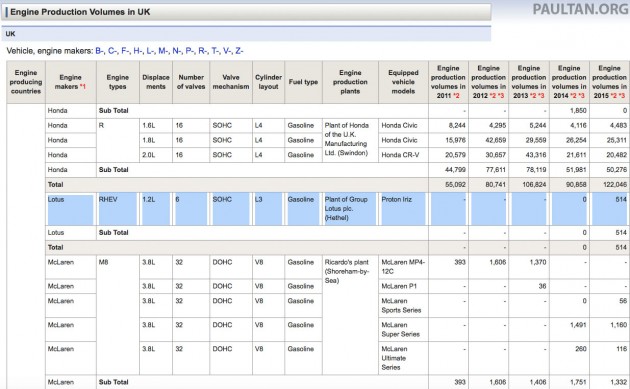This screenshot has height=389, width=630.
Task: Follow the M- makers link
Action: (x=163, y=51)
